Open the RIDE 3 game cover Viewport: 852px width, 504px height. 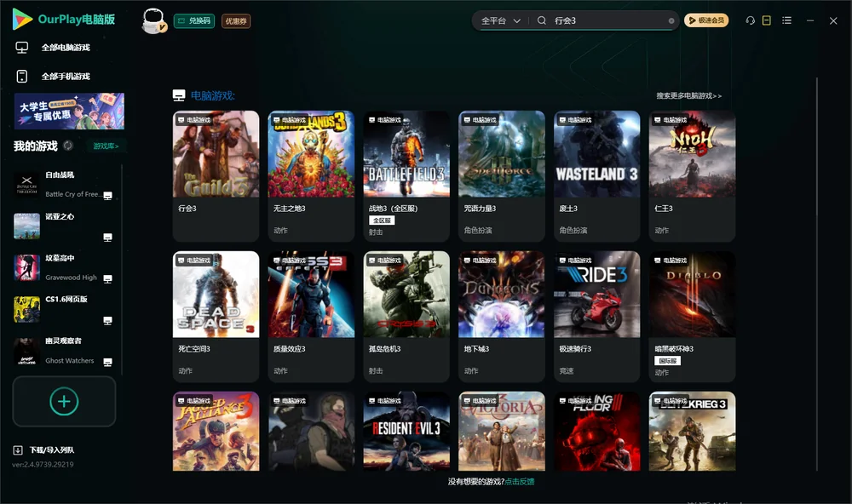[596, 295]
